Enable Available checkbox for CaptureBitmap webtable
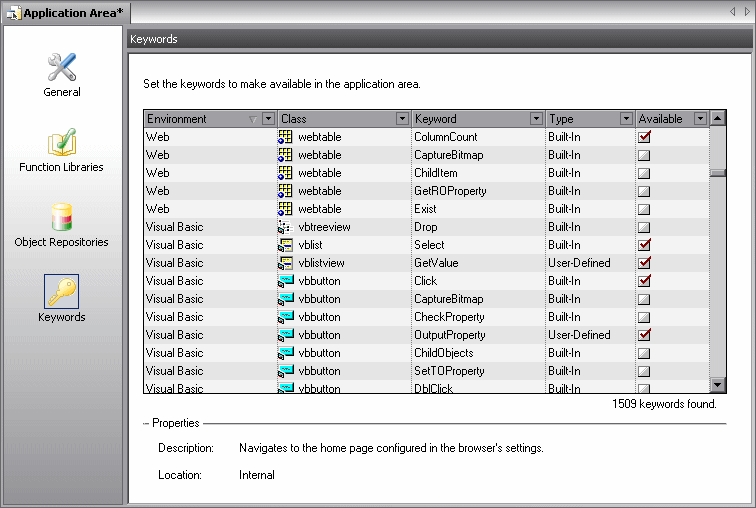Image resolution: width=756 pixels, height=508 pixels. (645, 155)
